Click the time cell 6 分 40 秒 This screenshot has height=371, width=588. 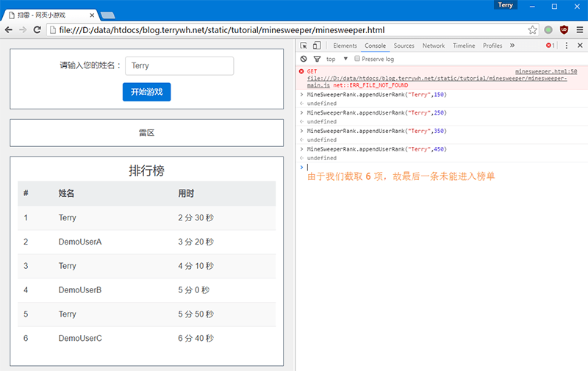coord(196,338)
